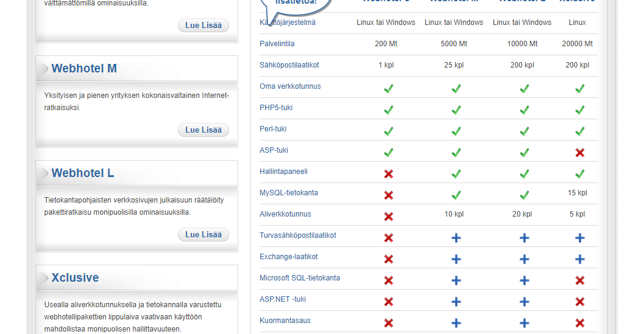Viewport: 644px width, 334px height.
Task: Click the Palvelintila row label
Action: click(277, 43)
